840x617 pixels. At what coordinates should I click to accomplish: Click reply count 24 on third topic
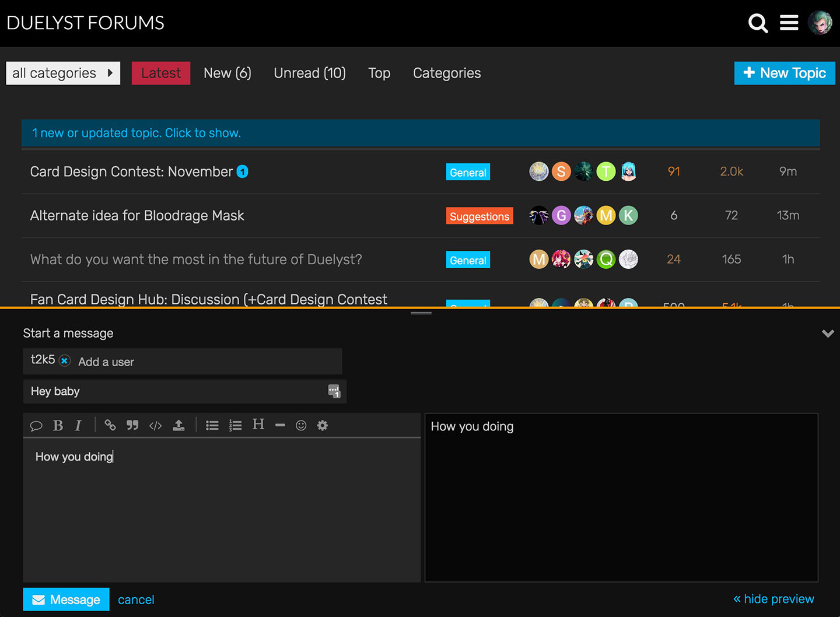click(674, 259)
